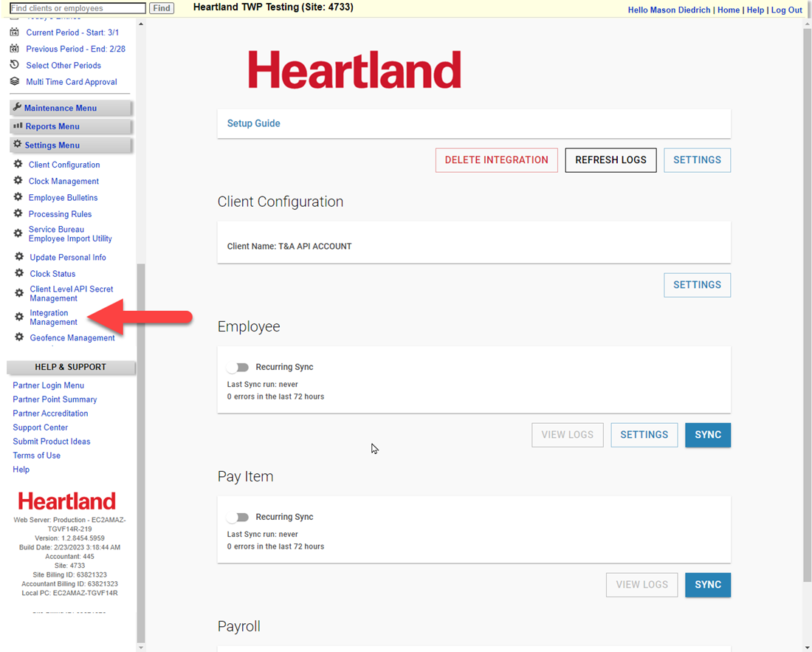Click the stacked layers icon for Multi Time Card Approval
812x652 pixels.
[13, 81]
